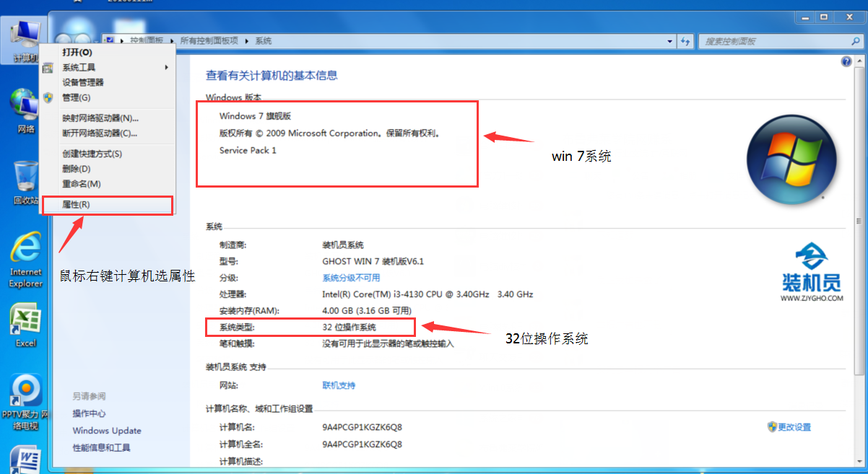The width and height of the screenshot is (868, 474).
Task: Click the shield icon beside 管理(G)
Action: pyautogui.click(x=48, y=97)
